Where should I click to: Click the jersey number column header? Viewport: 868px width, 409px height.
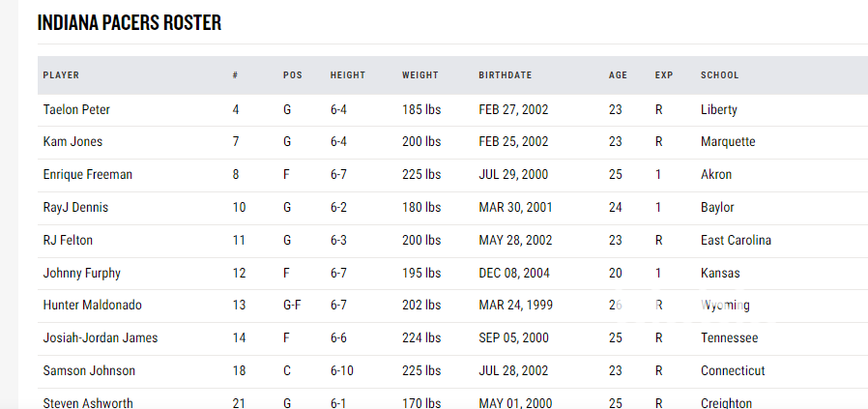pos(235,75)
